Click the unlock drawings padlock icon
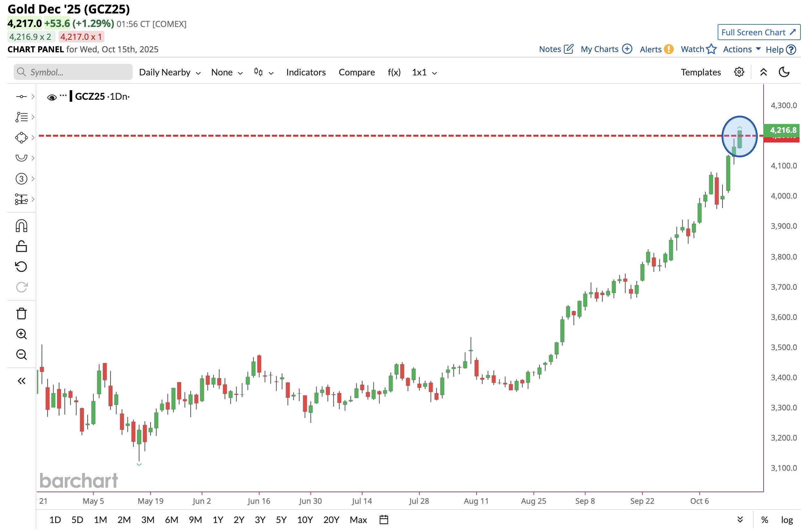Screen dimensions: 805x532 click(x=22, y=246)
